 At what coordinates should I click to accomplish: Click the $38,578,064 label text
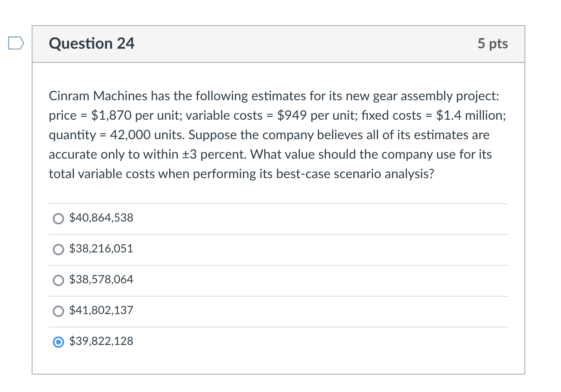101,280
